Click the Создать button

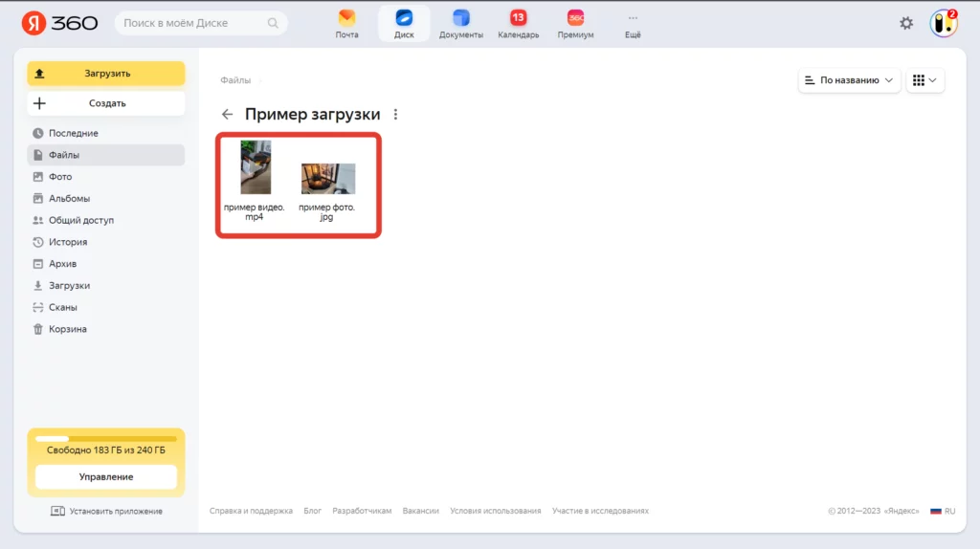click(105, 103)
